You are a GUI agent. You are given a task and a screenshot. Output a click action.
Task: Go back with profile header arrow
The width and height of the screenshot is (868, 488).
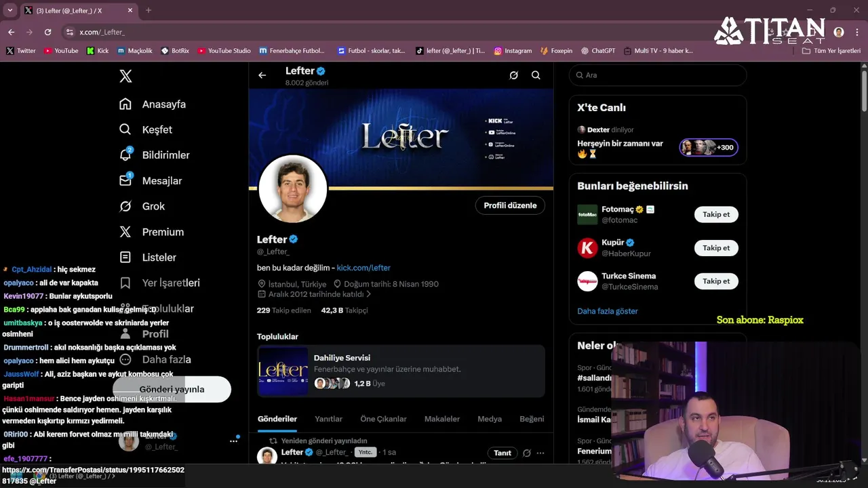point(262,75)
